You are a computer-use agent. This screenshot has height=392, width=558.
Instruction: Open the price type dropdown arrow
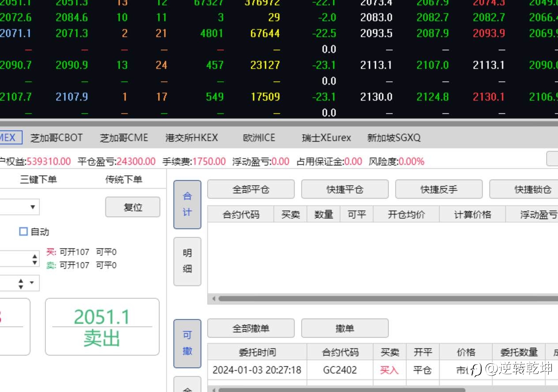[32, 283]
